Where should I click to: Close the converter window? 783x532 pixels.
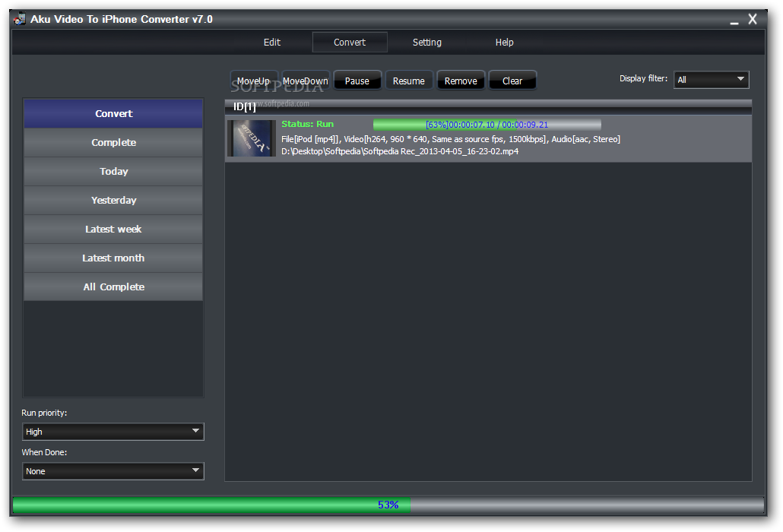point(753,20)
